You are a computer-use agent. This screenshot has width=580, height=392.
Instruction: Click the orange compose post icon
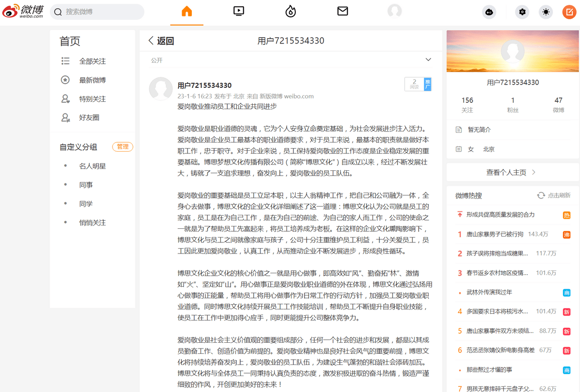click(569, 12)
